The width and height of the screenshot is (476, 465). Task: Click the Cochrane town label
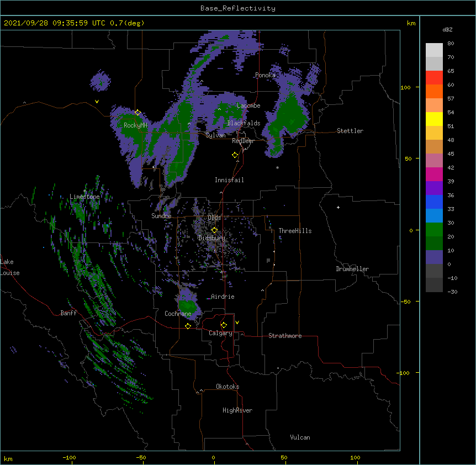[x=178, y=314]
